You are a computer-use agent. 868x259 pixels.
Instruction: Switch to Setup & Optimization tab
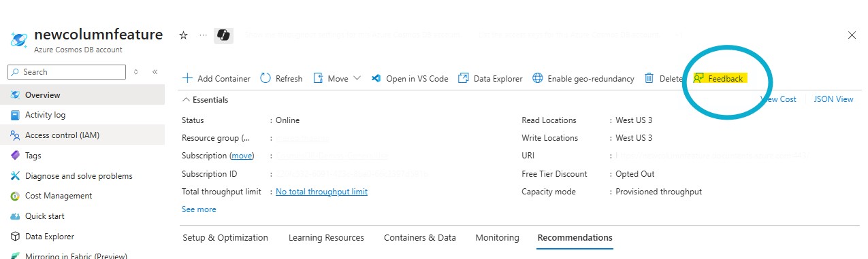(225, 238)
